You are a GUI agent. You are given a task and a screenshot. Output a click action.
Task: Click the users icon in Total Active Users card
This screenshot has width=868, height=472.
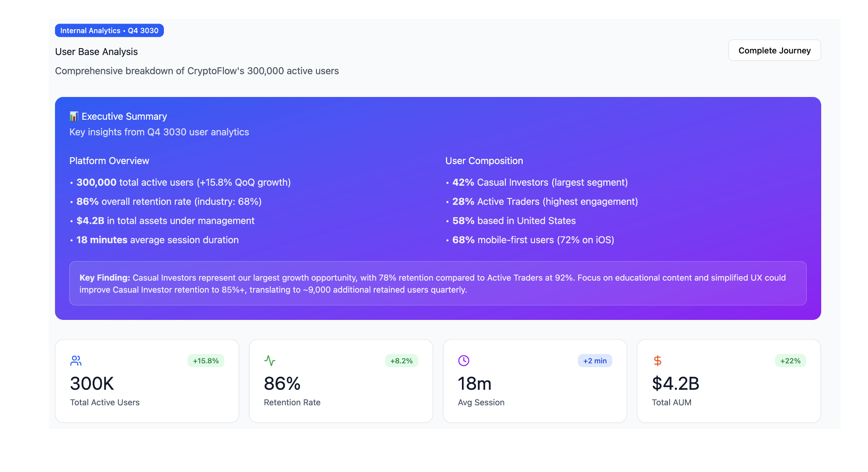(76, 361)
